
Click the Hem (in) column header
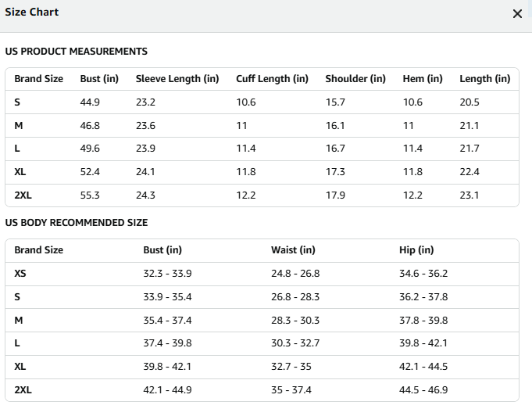[x=423, y=79]
